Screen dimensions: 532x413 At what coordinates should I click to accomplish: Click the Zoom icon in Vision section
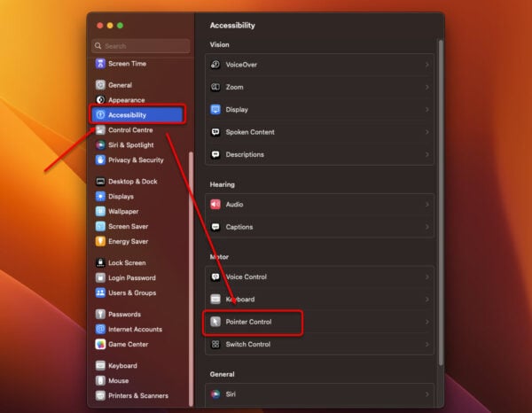215,87
